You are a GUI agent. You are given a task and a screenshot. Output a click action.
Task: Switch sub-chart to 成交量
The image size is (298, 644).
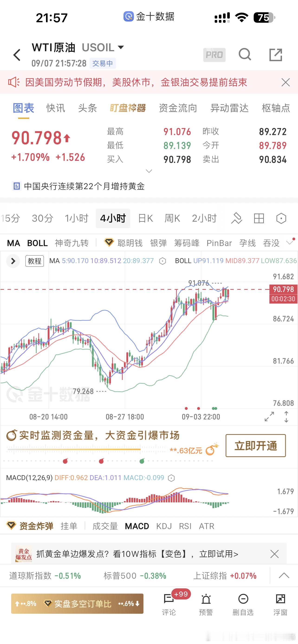coord(105,526)
